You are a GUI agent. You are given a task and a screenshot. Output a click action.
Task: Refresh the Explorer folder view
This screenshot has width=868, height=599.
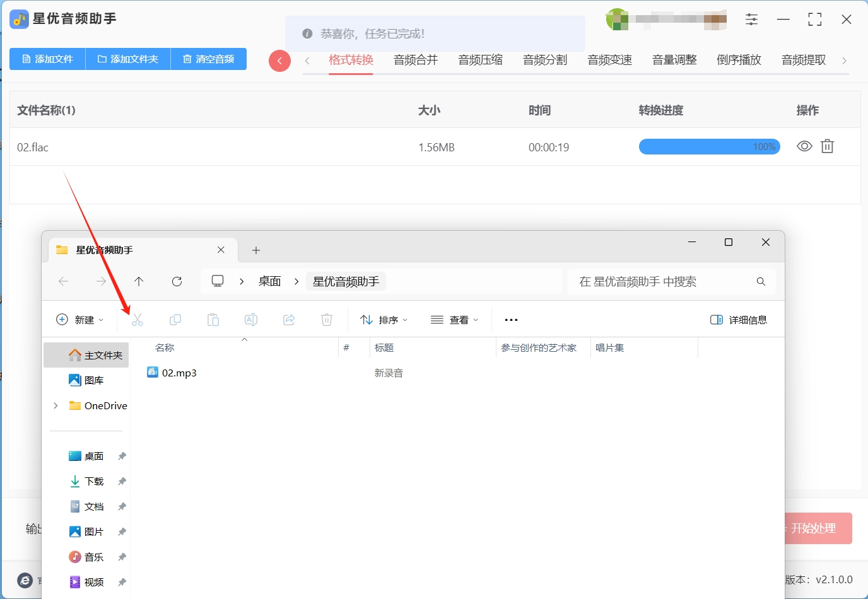[x=177, y=281]
